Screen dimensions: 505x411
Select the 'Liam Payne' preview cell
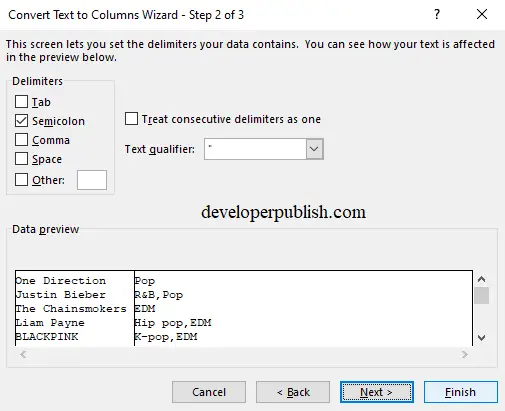point(50,323)
